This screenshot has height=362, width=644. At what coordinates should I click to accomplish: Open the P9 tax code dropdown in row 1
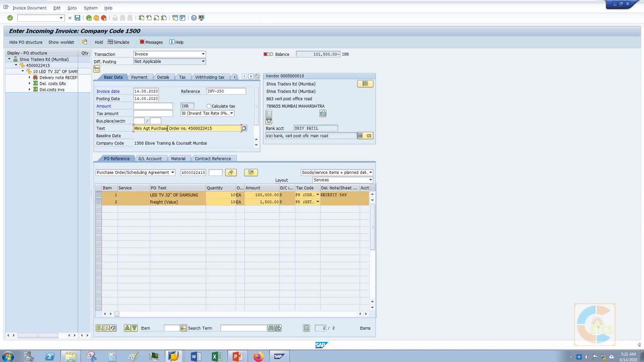pos(317,195)
